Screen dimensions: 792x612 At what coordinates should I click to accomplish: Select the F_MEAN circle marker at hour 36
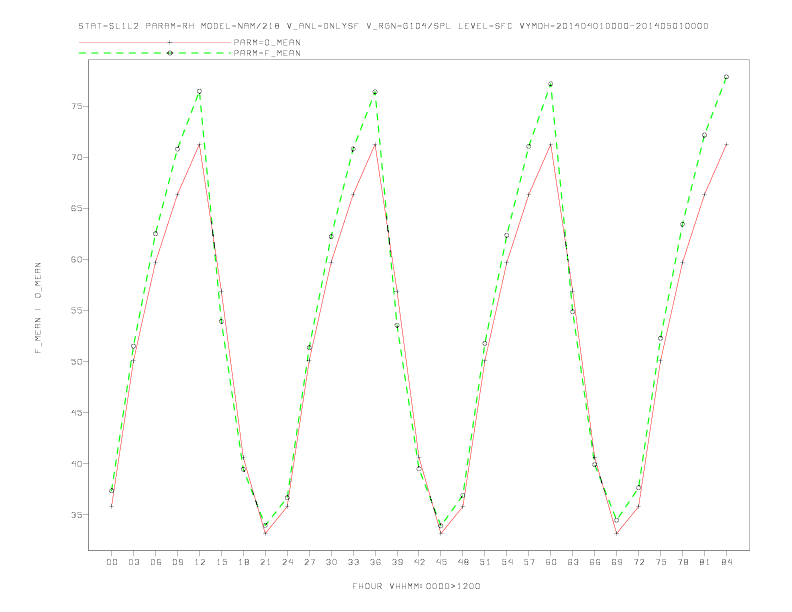point(375,92)
